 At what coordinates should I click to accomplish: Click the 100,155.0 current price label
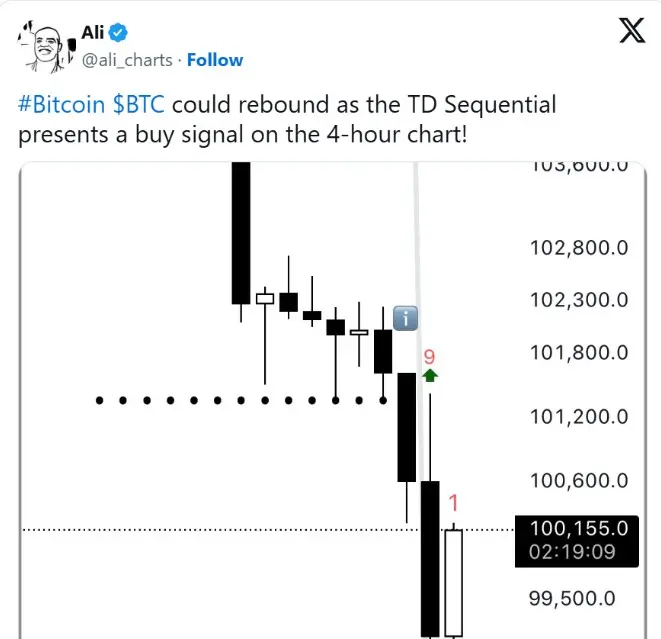[x=576, y=528]
